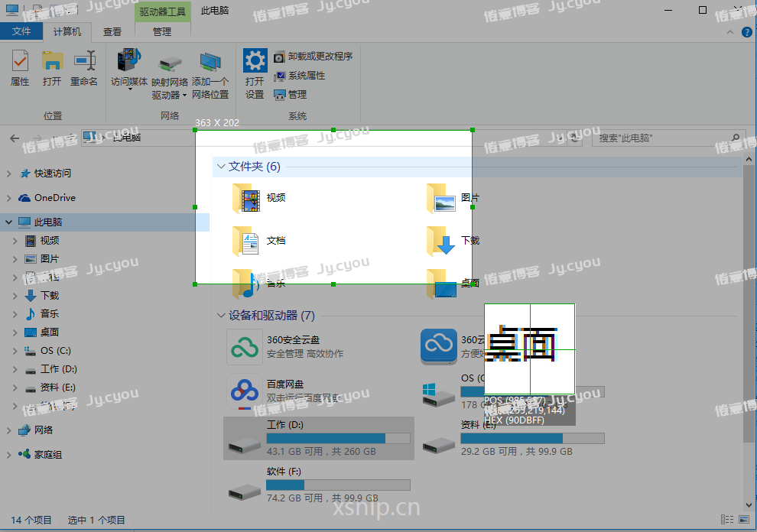Select OneDrive in the sidebar

pos(47,198)
